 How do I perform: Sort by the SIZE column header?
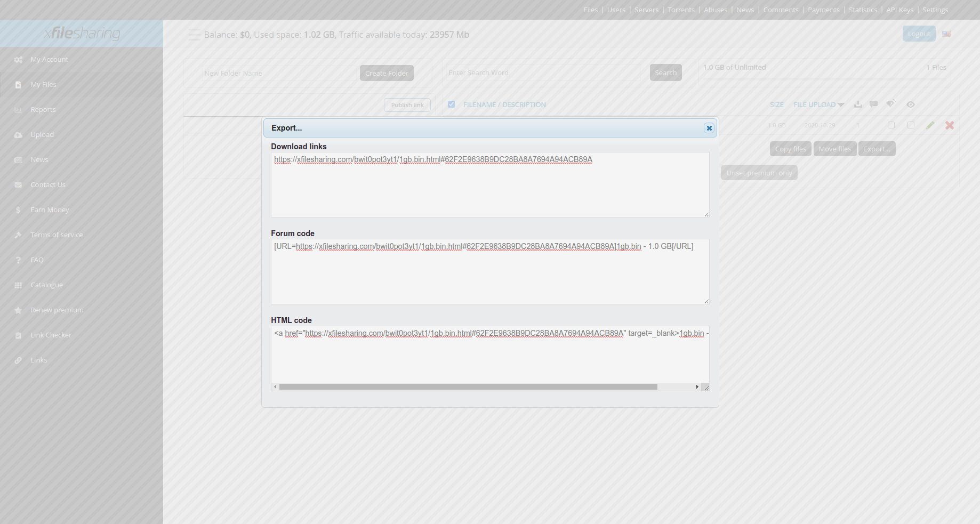(777, 105)
